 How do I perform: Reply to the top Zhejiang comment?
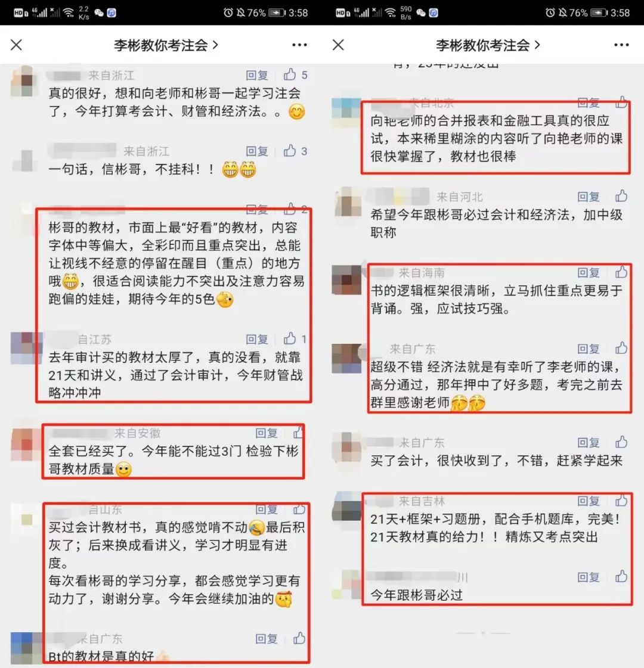pyautogui.click(x=257, y=76)
